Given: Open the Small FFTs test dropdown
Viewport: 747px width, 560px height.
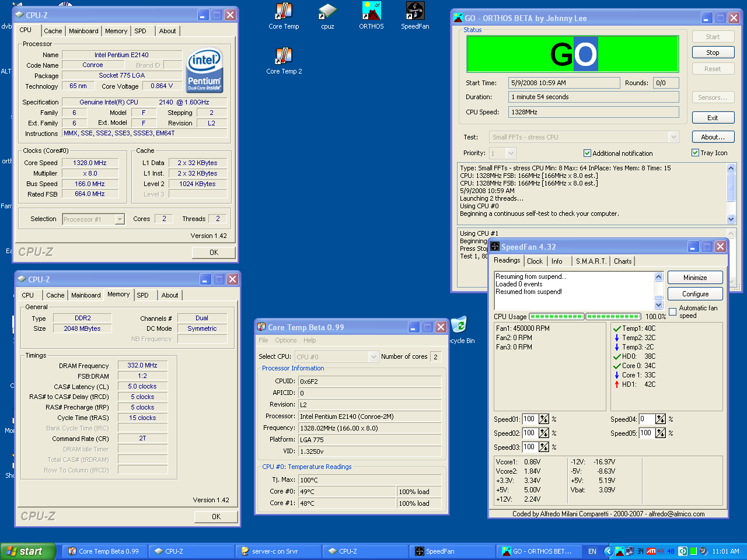Looking at the screenshot, I should pyautogui.click(x=673, y=137).
